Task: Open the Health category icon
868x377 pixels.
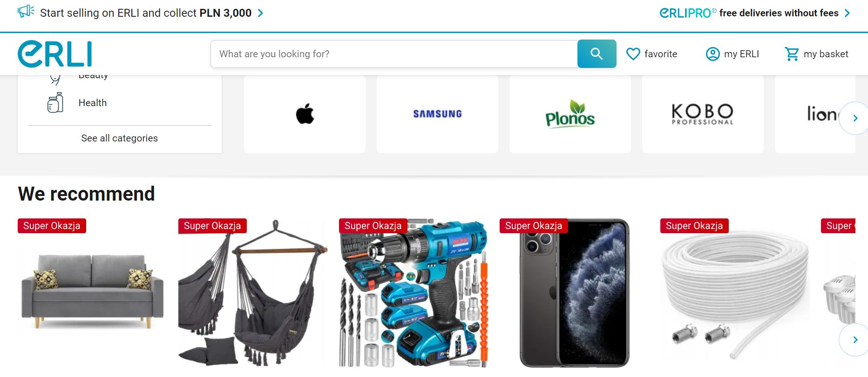Action: (55, 102)
